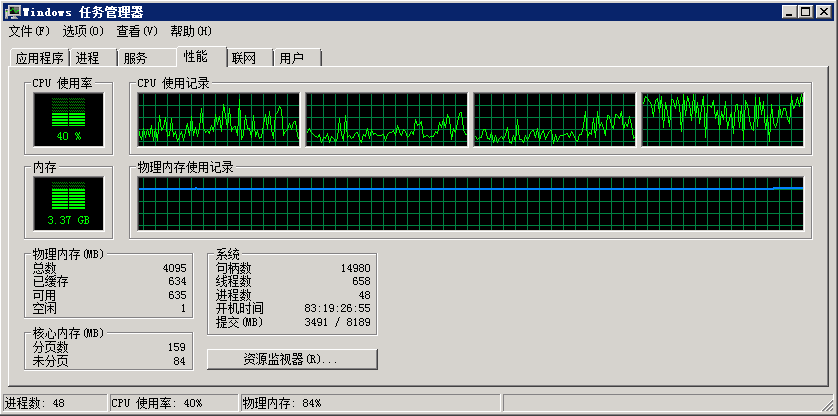838x416 pixels.
Task: Click the 空闲 value 1
Action: pos(183,309)
